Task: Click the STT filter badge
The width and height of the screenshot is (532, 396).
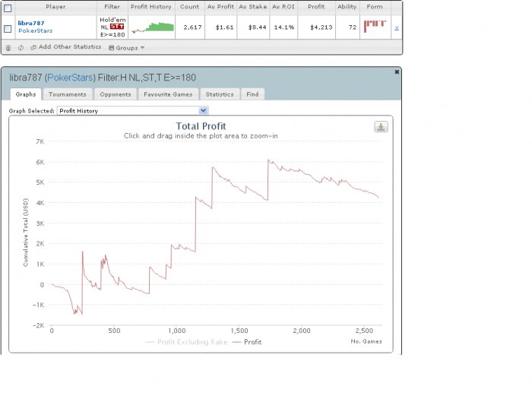Action: 117,27
